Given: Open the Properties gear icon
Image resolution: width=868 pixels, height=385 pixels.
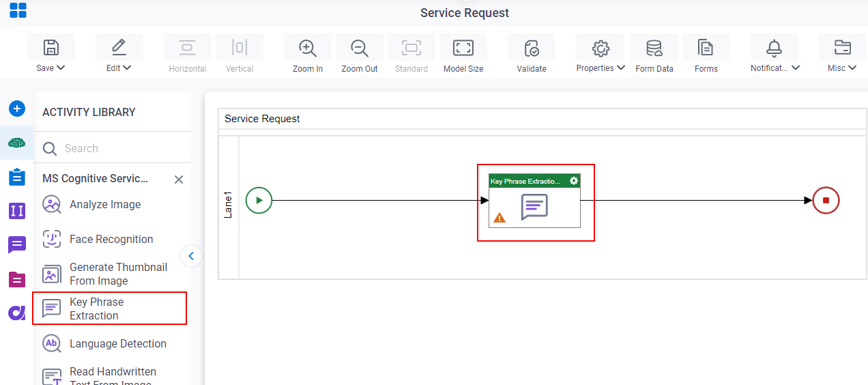Looking at the screenshot, I should pos(601,47).
